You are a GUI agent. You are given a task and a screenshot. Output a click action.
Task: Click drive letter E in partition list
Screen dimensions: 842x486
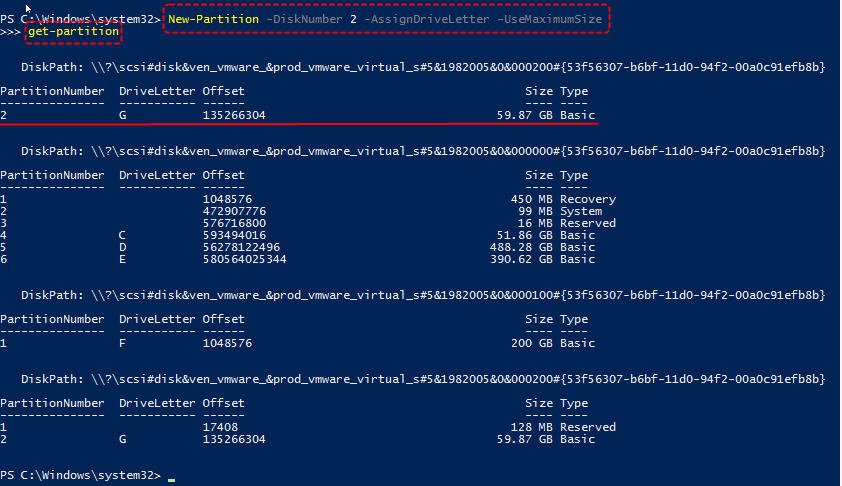[x=124, y=259]
